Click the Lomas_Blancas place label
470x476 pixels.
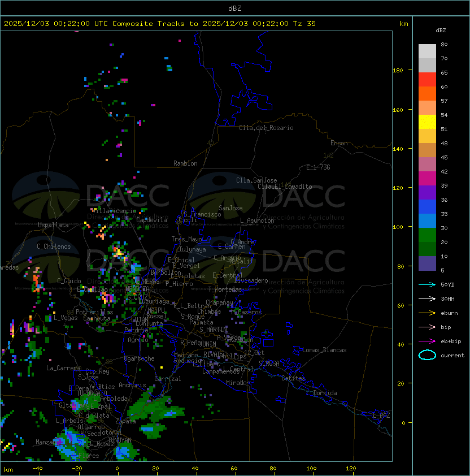click(x=324, y=350)
